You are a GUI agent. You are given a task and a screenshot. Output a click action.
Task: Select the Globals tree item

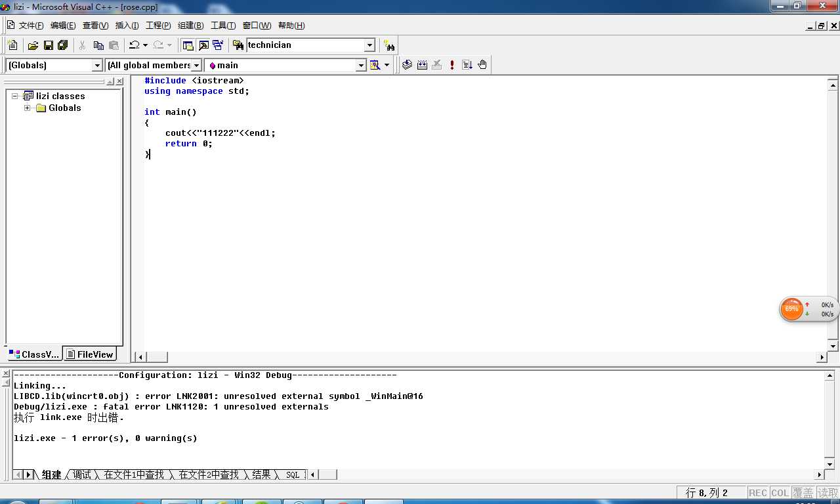coord(64,108)
